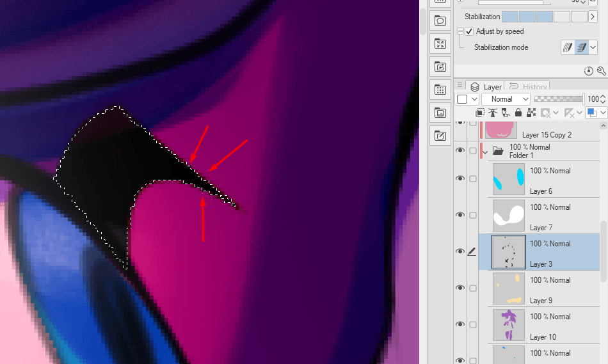This screenshot has width=608, height=364.
Task: Tick the selection checkbox next to Folder 1
Action: (x=473, y=150)
